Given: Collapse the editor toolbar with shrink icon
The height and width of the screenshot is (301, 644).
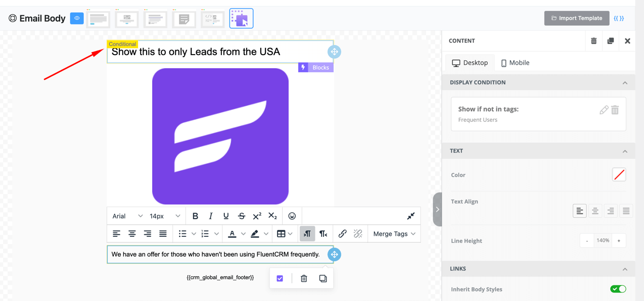Looking at the screenshot, I should [x=411, y=216].
